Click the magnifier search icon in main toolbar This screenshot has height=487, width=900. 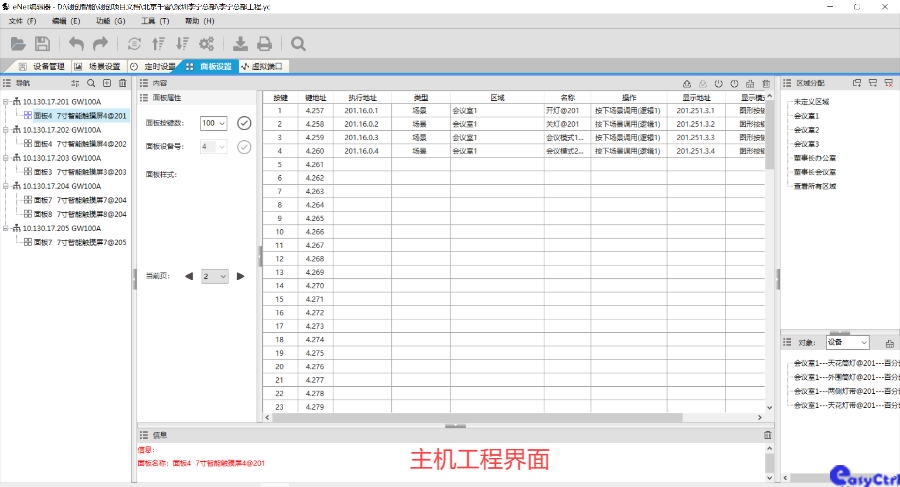point(298,43)
